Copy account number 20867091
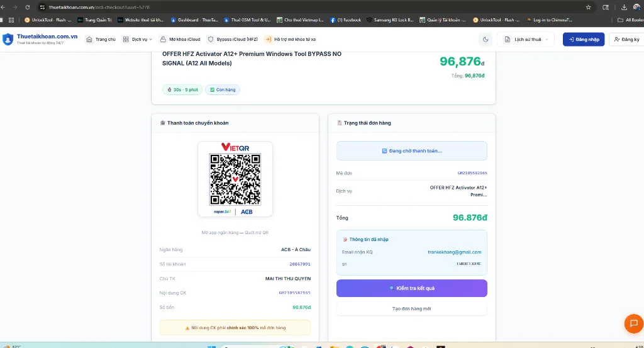 pos(300,264)
